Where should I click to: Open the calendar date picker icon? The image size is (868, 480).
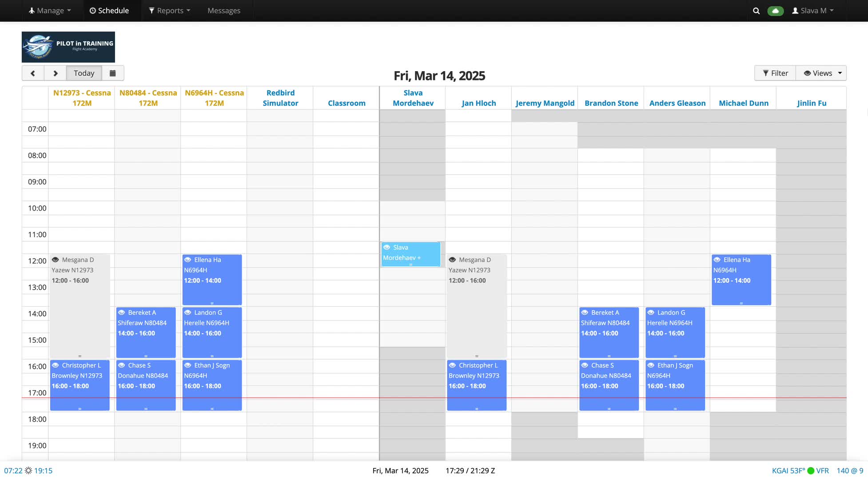(x=113, y=73)
